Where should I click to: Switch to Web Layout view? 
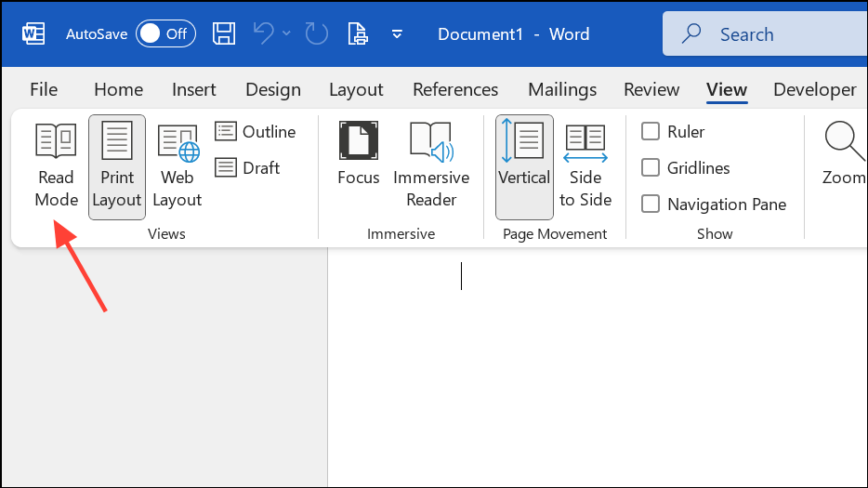tap(177, 165)
